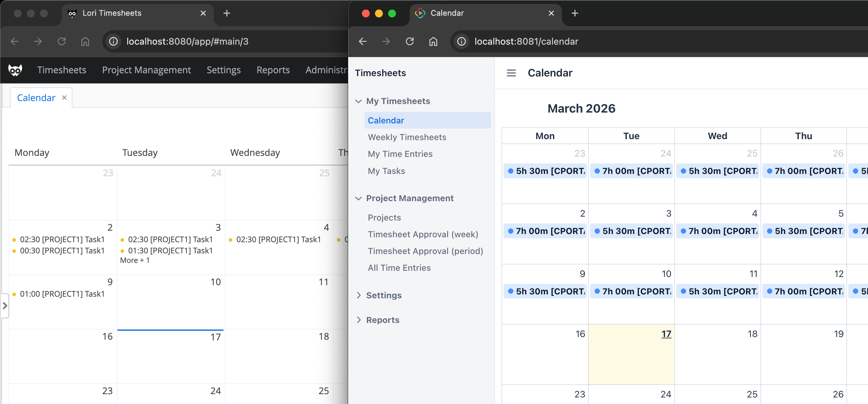Click the hamburger menu icon beside Calendar title

coord(511,73)
